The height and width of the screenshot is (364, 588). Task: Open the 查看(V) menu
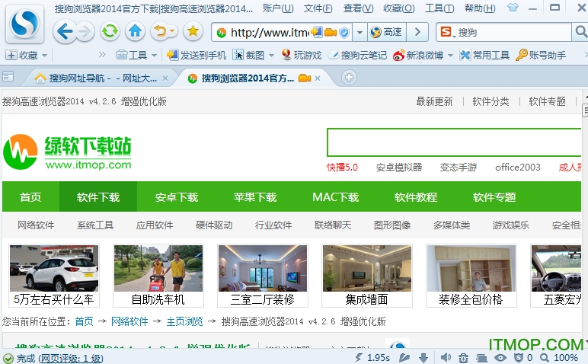point(358,8)
